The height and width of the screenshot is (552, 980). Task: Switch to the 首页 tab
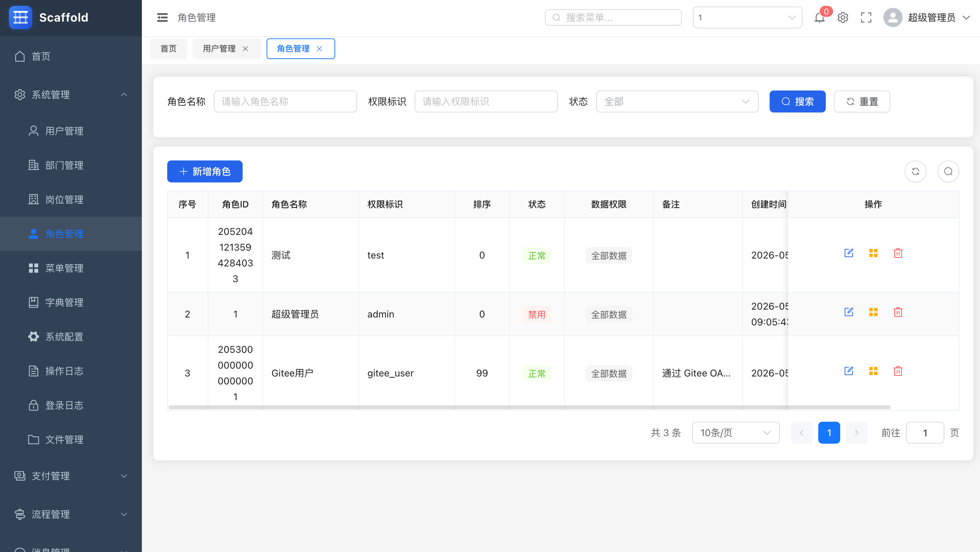coord(169,49)
